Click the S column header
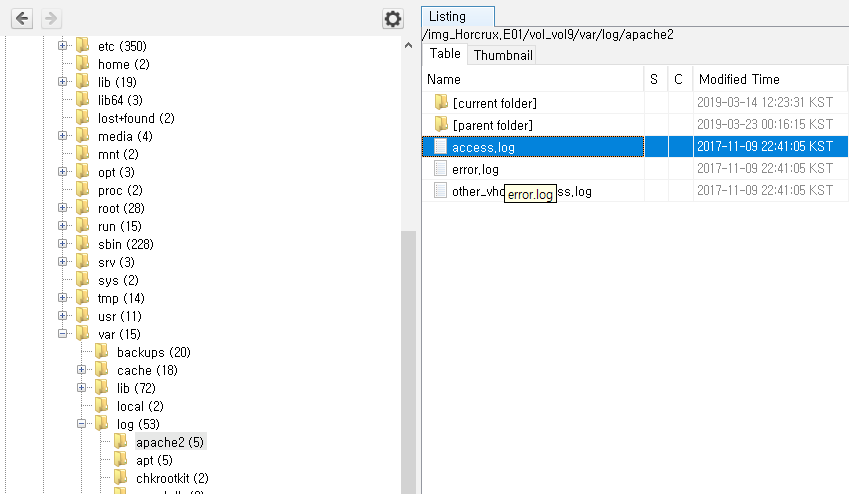849x494 pixels. point(655,79)
